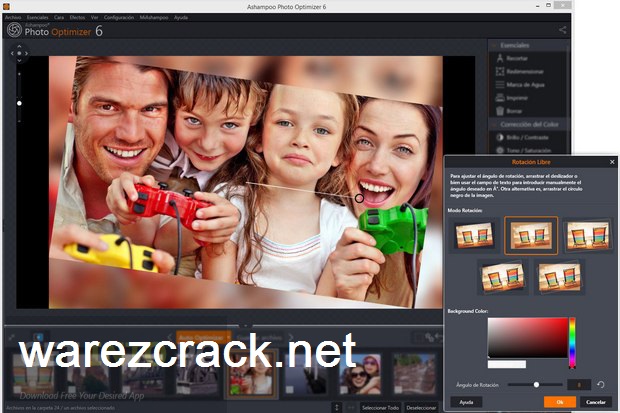620x413 pixels.
Task: Select the selected family photo thumbnail
Action: pyautogui.click(x=251, y=374)
